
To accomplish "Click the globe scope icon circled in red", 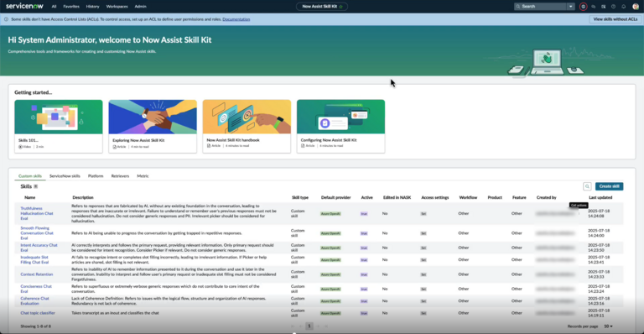I will [583, 7].
